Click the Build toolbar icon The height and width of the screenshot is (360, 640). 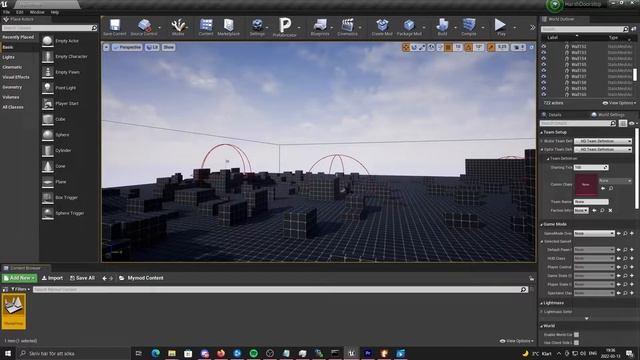442,27
